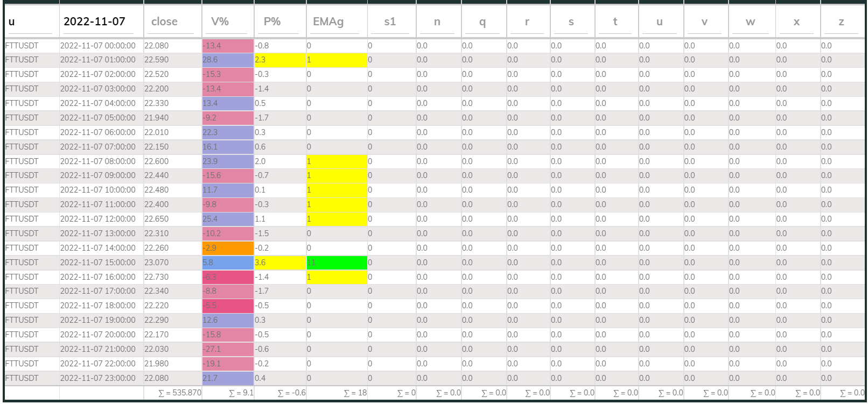Click the 2022-11-07 date header field
868x404 pixels.
click(95, 22)
